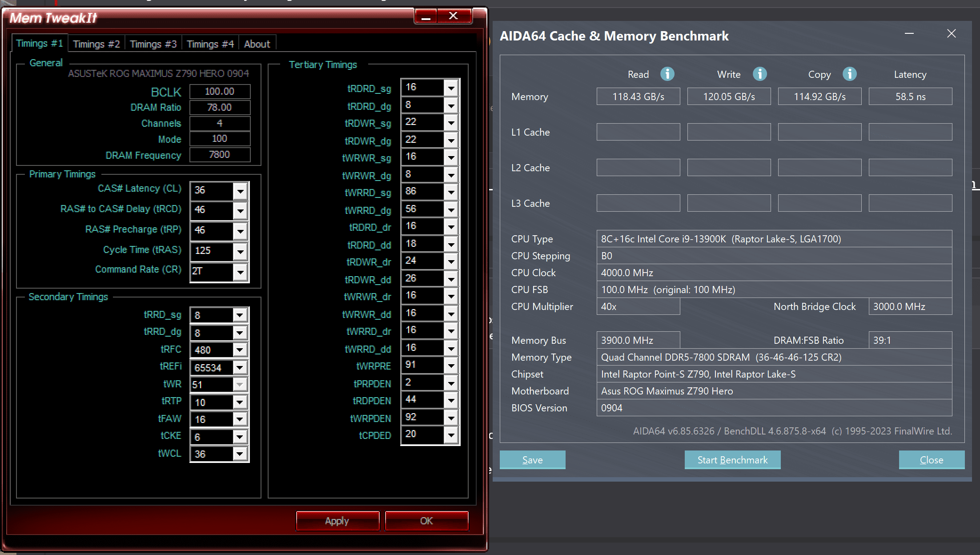Expand the tWCL dropdown
Viewport: 980px width, 555px height.
(x=240, y=454)
